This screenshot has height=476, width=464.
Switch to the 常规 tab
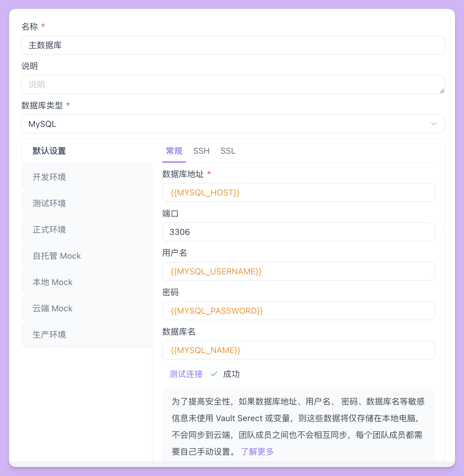(174, 151)
